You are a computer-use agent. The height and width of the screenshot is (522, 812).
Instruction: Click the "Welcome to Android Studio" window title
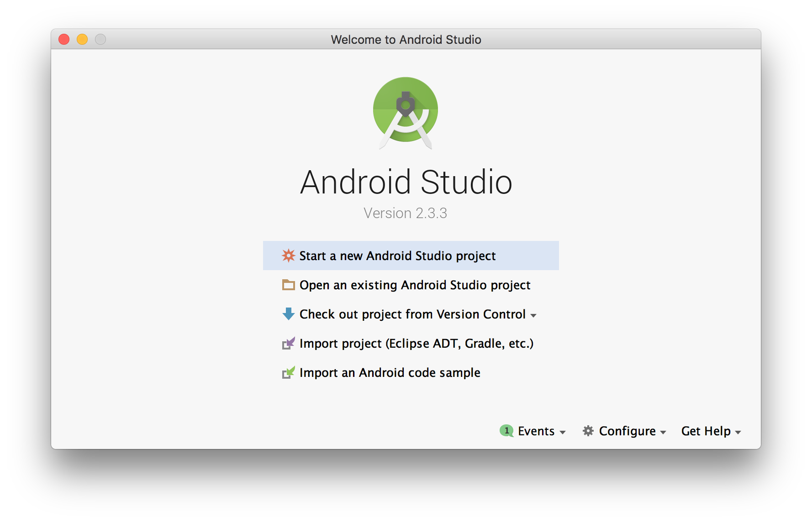coord(406,40)
